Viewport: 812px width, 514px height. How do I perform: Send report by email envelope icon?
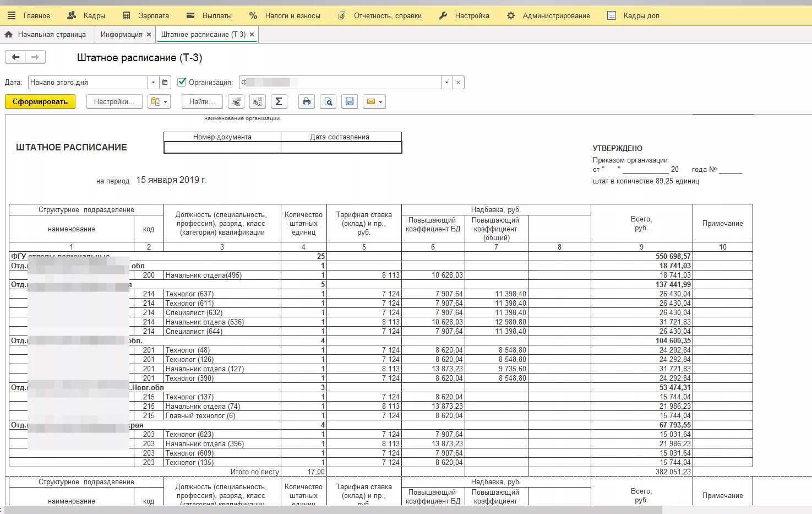point(374,102)
